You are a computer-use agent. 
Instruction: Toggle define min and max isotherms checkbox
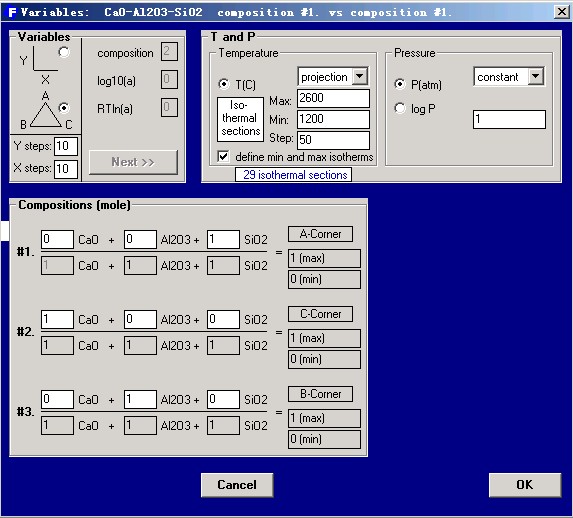tap(223, 156)
